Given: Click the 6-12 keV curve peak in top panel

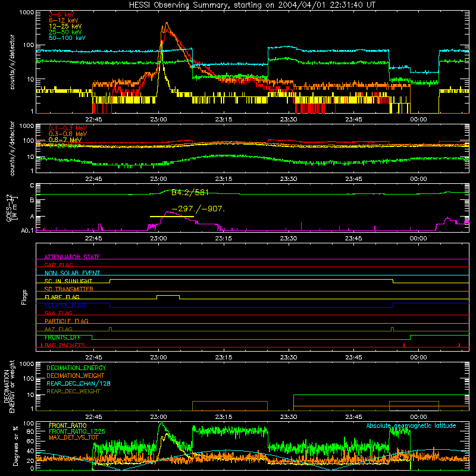Looking at the screenshot, I should click(167, 23).
